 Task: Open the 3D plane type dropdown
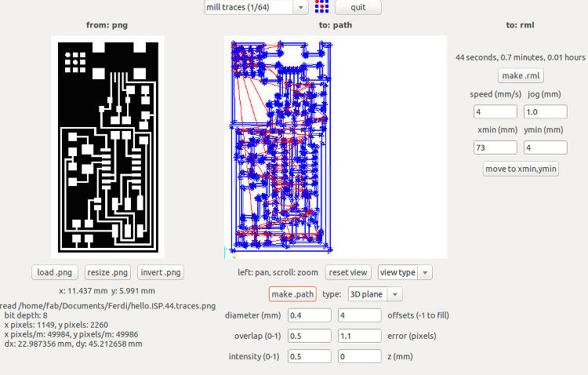[376, 294]
